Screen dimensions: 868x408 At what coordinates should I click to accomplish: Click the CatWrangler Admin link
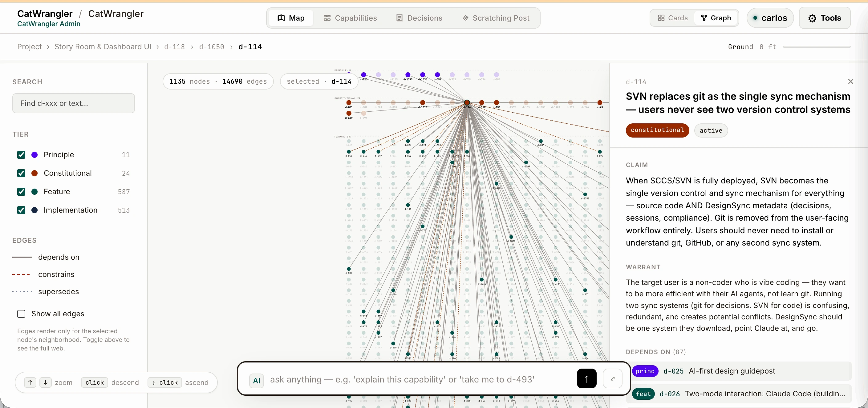click(49, 24)
